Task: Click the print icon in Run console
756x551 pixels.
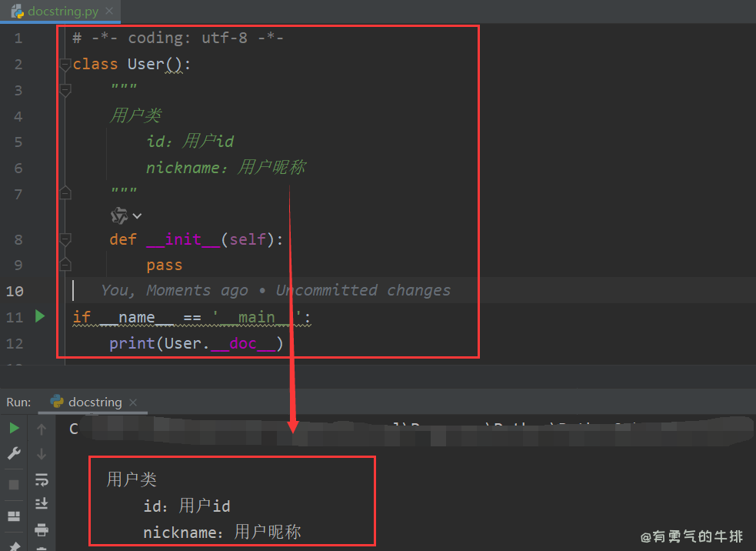Action: point(42,529)
